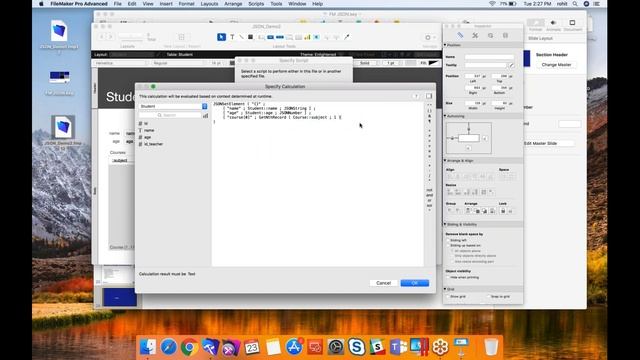Collapse the Grid section in Inspector
The height and width of the screenshot is (360, 640).
[445, 289]
